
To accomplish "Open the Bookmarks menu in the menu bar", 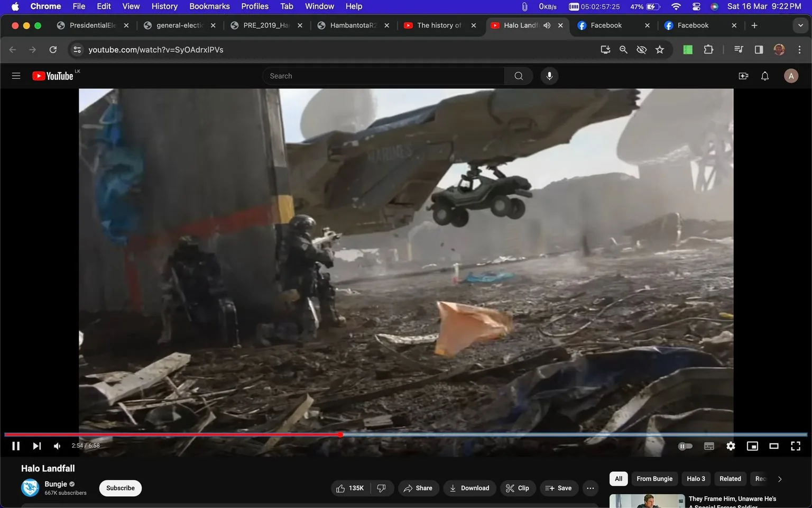I will (x=209, y=6).
